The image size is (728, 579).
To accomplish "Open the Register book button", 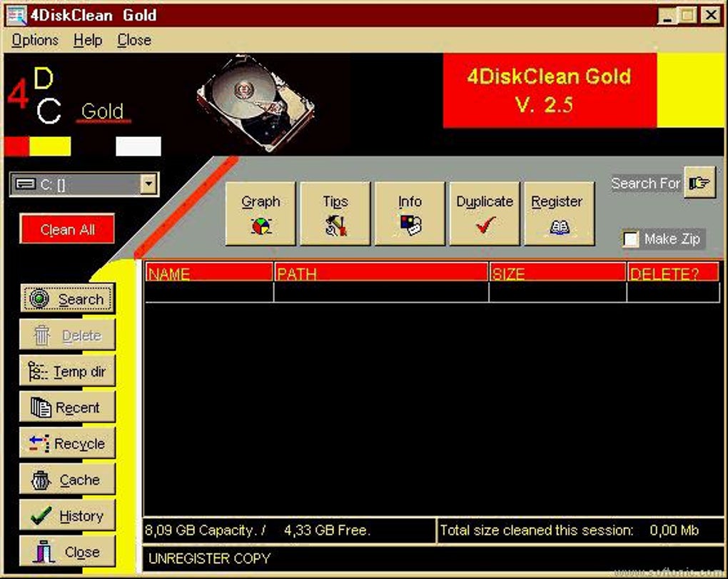I will tap(559, 213).
